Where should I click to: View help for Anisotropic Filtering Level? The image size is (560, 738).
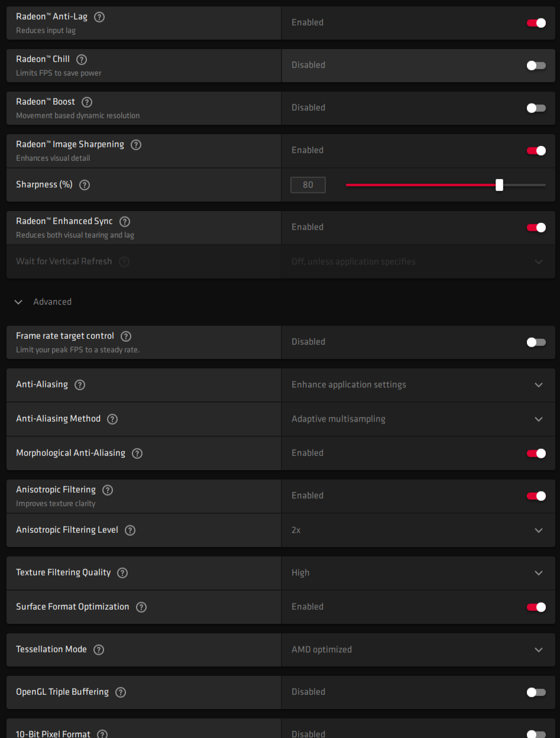[130, 530]
